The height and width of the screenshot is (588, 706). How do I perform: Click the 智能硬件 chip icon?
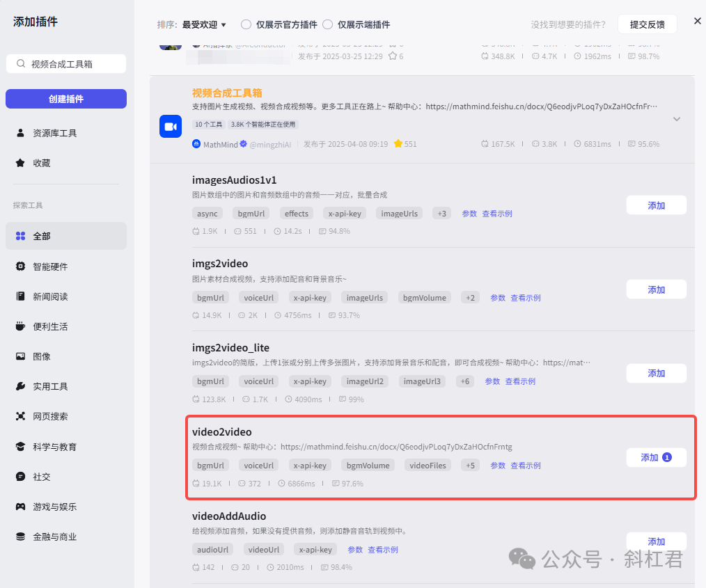coord(20,267)
